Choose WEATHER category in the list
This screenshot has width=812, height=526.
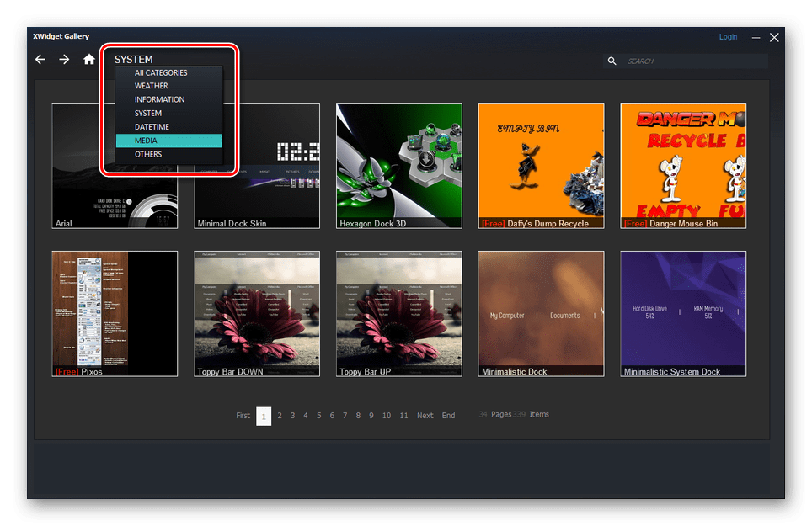(x=152, y=86)
